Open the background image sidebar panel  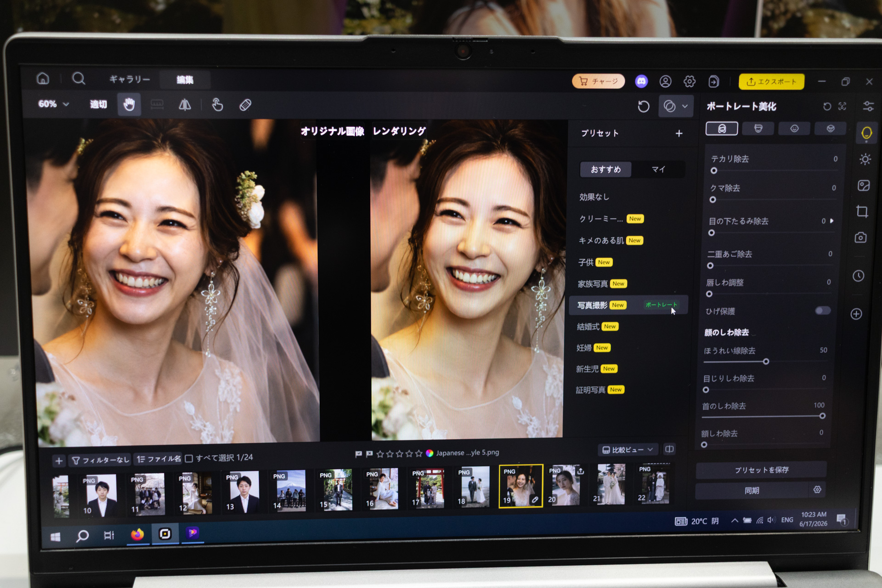[x=864, y=186]
